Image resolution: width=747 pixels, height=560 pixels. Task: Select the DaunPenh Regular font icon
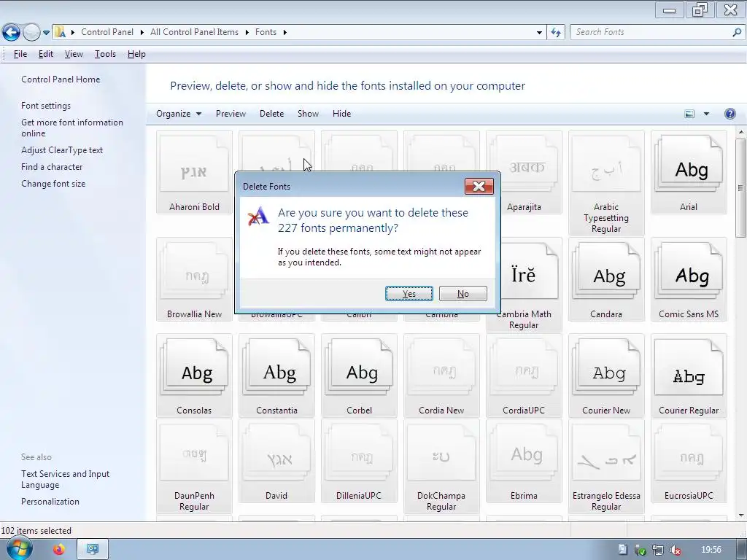click(x=194, y=466)
